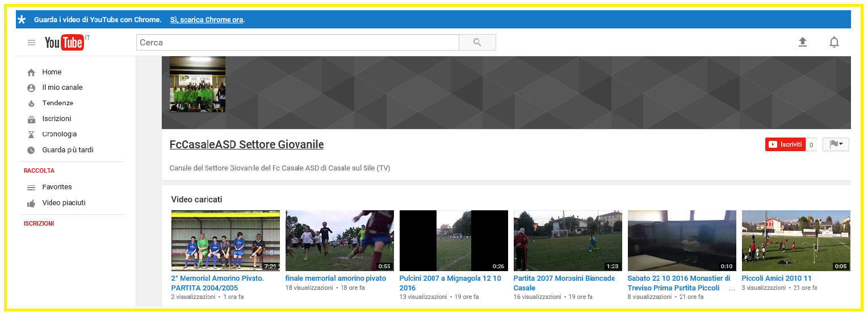Click the 'Video caricati' section heading

click(196, 199)
